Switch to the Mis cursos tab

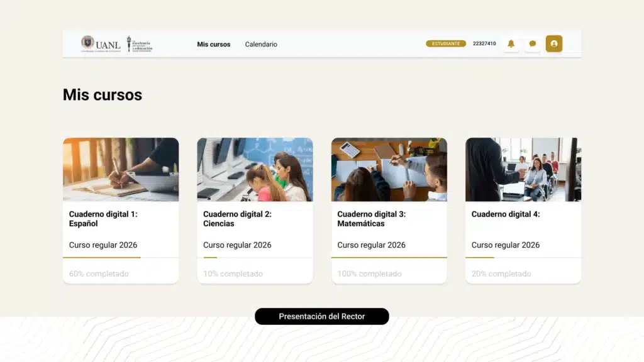click(213, 45)
